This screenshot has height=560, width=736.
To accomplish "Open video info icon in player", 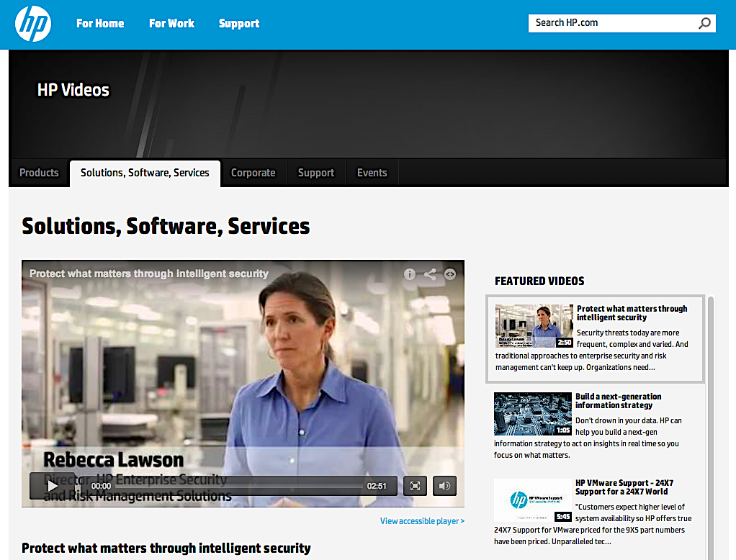I will [410, 274].
